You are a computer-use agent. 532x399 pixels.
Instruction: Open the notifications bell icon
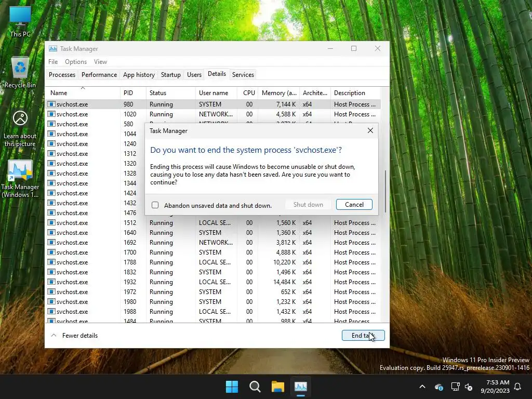518,387
